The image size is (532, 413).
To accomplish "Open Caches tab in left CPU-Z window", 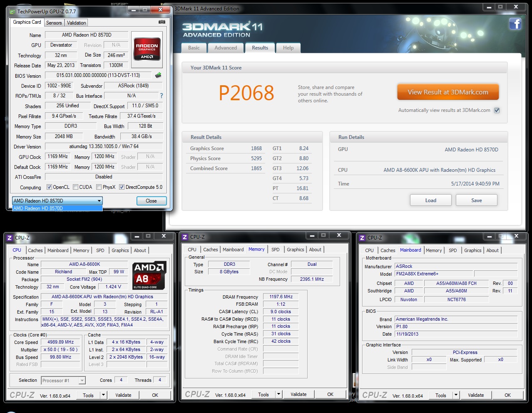I will [x=35, y=250].
